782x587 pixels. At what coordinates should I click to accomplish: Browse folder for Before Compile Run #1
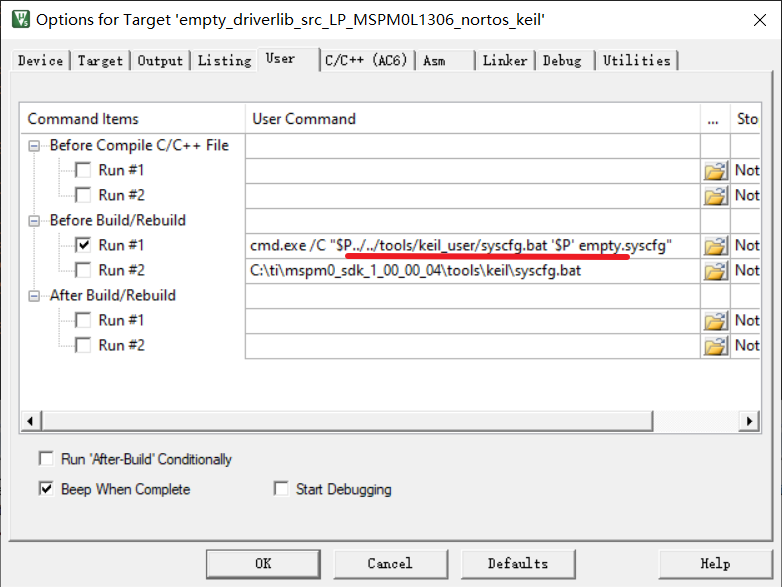(x=715, y=171)
